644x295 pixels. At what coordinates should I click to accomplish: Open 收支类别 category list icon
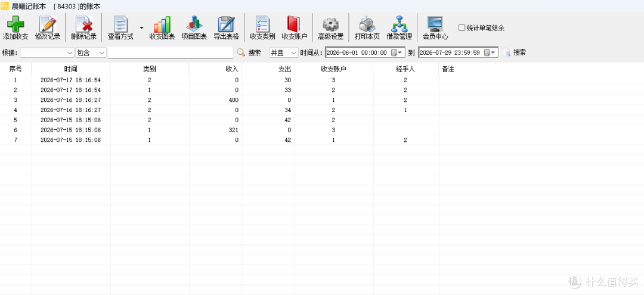coord(262,24)
